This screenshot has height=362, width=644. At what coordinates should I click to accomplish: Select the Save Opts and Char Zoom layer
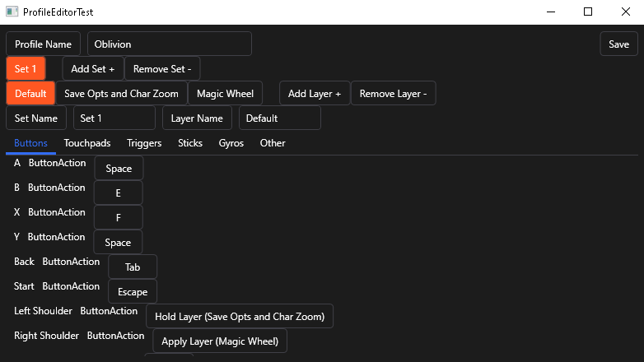coord(121,94)
